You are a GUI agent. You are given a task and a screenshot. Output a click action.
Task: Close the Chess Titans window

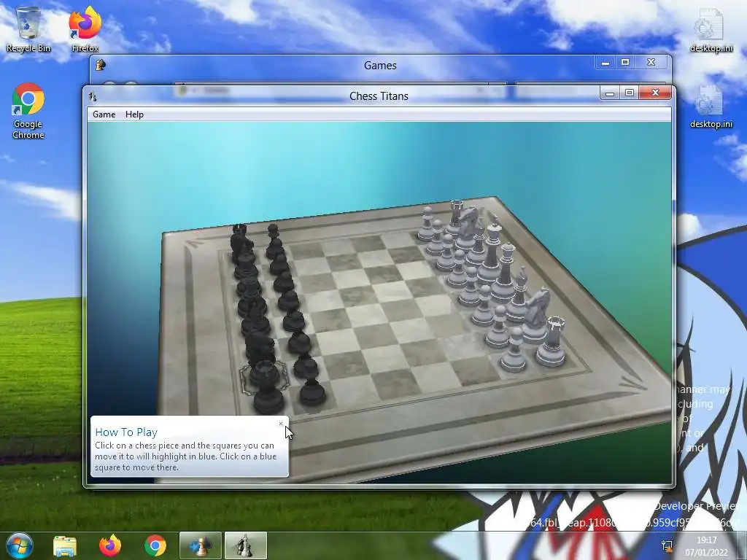tap(655, 93)
